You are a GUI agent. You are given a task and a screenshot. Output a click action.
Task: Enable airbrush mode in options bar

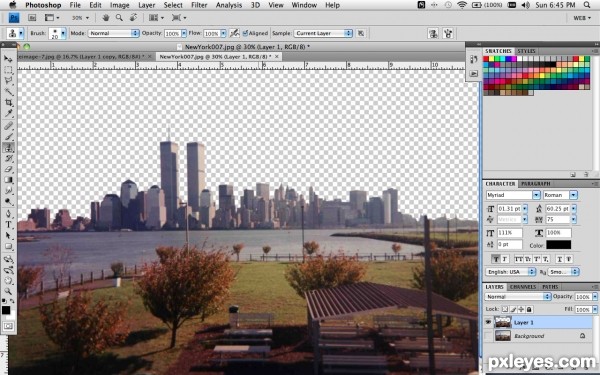pos(235,33)
